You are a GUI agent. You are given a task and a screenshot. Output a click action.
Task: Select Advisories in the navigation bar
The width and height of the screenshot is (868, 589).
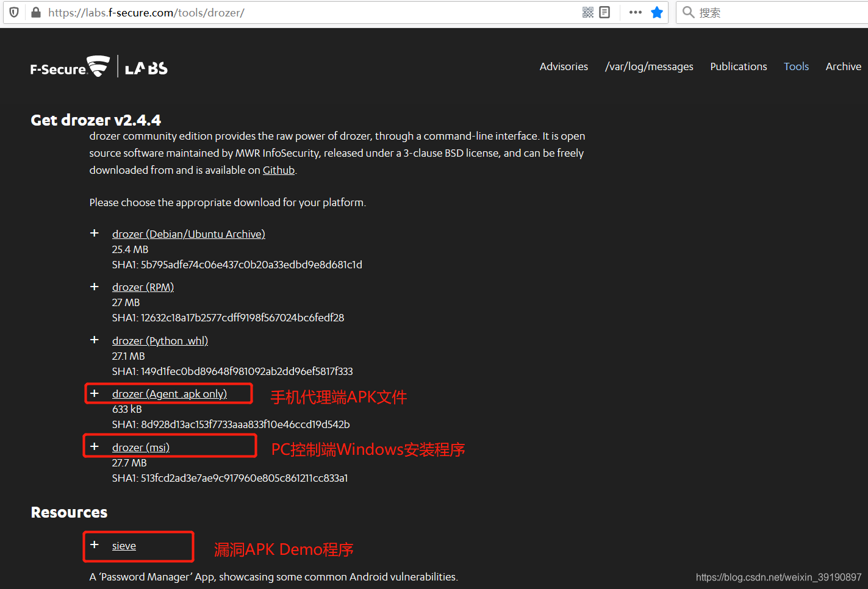(563, 66)
